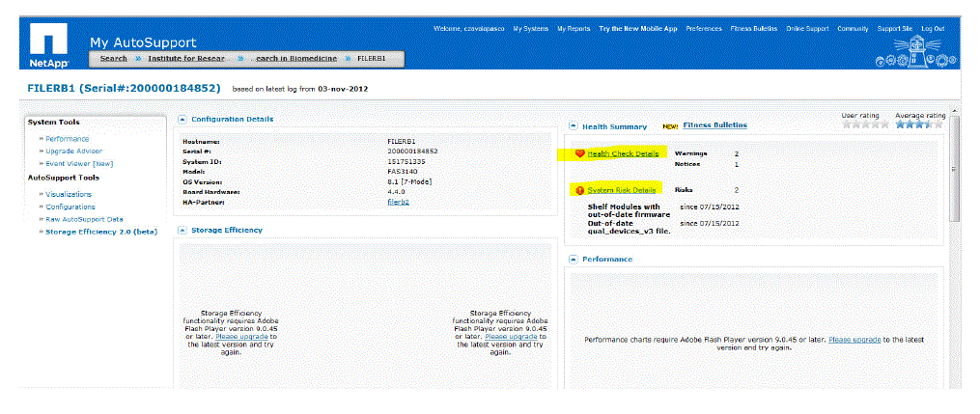Open Try the New Mobile App

click(637, 29)
